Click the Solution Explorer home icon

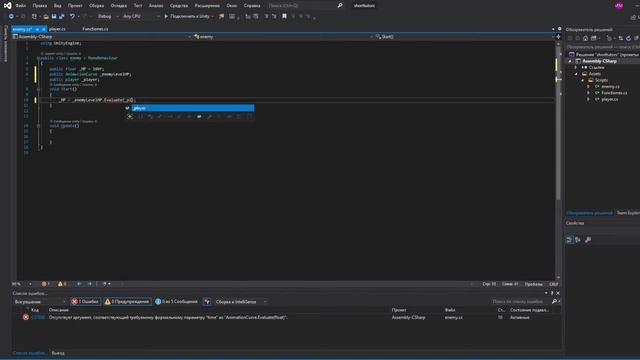tap(586, 38)
